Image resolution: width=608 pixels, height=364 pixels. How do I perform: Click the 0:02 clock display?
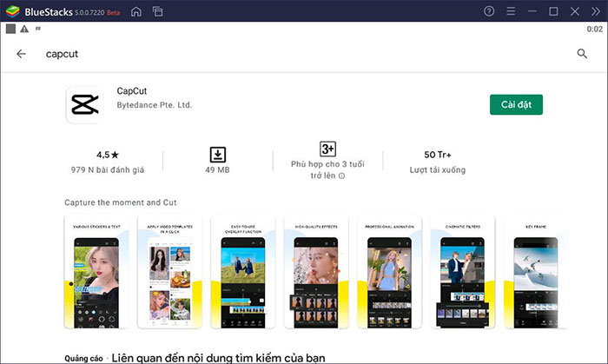tap(594, 29)
